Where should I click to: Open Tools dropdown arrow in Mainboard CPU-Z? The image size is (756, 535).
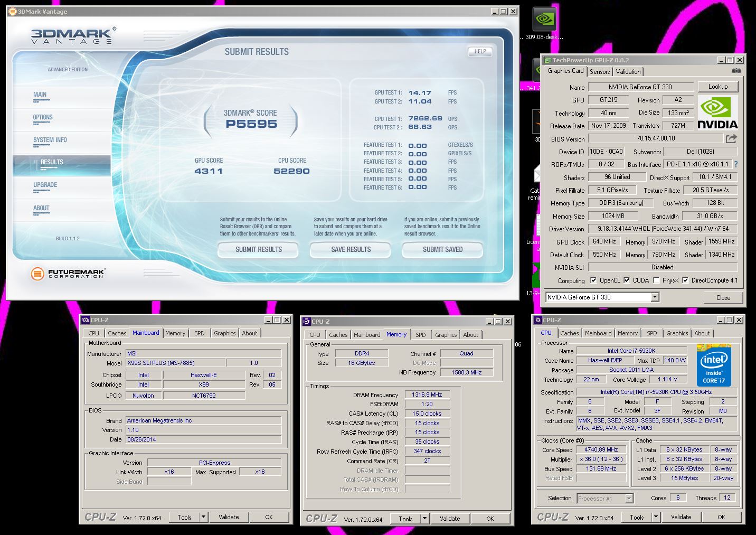(x=204, y=517)
